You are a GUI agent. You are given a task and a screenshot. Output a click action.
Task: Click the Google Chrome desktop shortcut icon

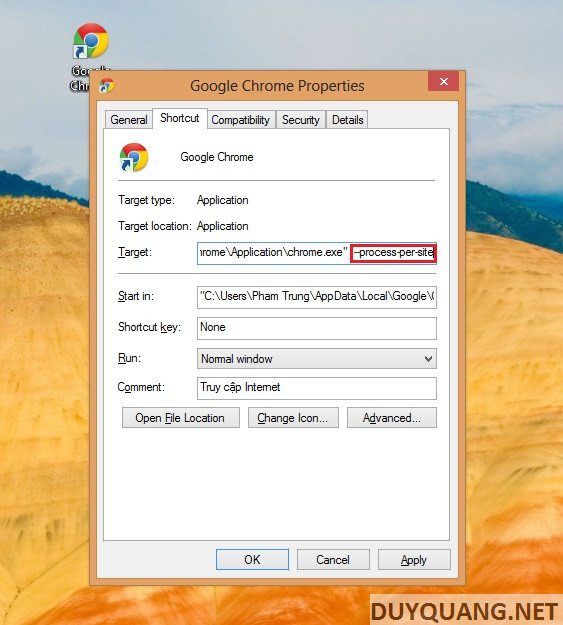click(x=91, y=42)
